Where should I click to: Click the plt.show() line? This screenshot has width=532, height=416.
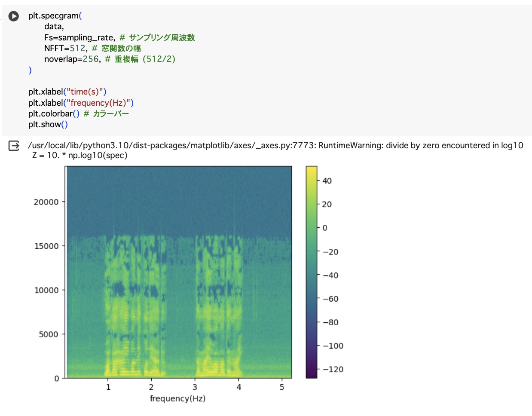(x=48, y=125)
